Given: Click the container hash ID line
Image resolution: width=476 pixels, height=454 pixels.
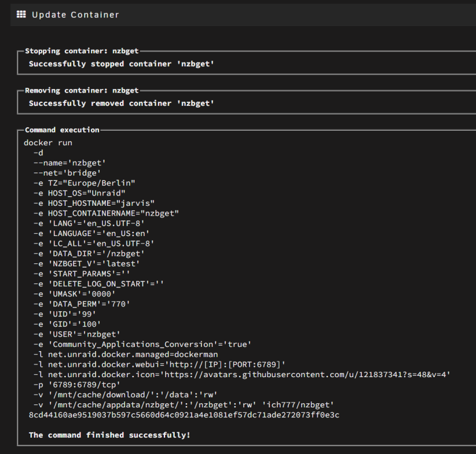Looking at the screenshot, I should click(x=184, y=415).
